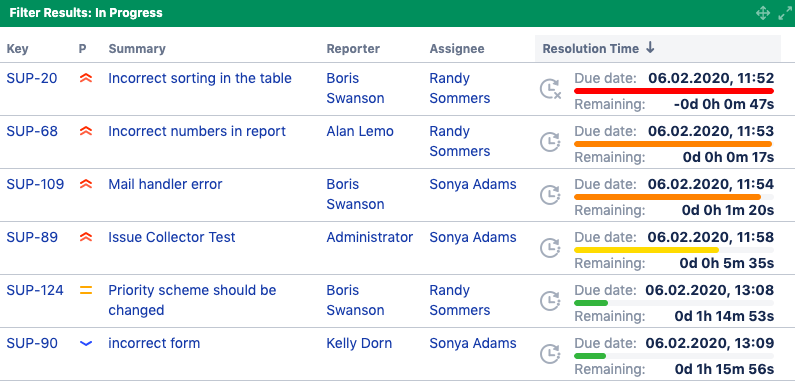Click the SLA clock icon in SUP-90 row

pyautogui.click(x=550, y=354)
